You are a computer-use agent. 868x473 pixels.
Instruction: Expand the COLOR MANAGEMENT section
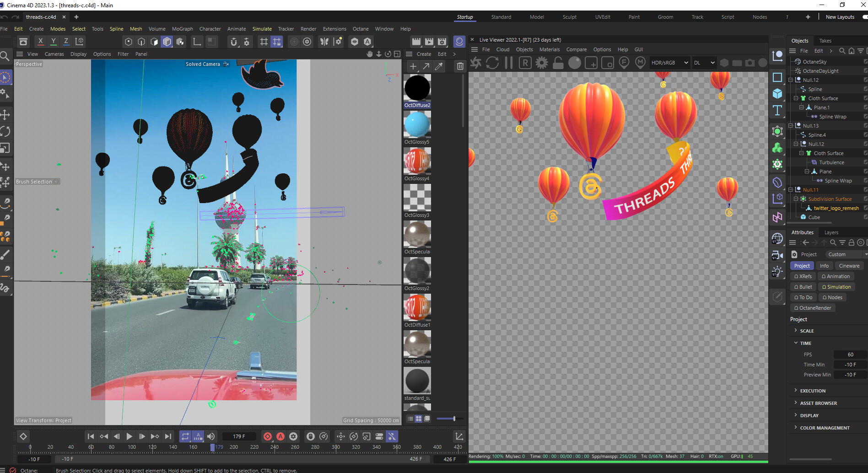(x=825, y=428)
